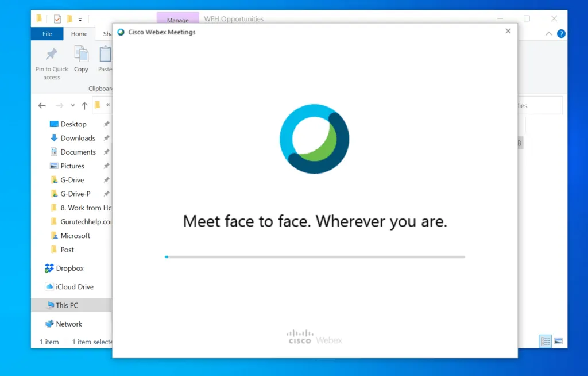588x376 pixels.
Task: Click New folder icon in quick toolbar
Action: coord(69,19)
